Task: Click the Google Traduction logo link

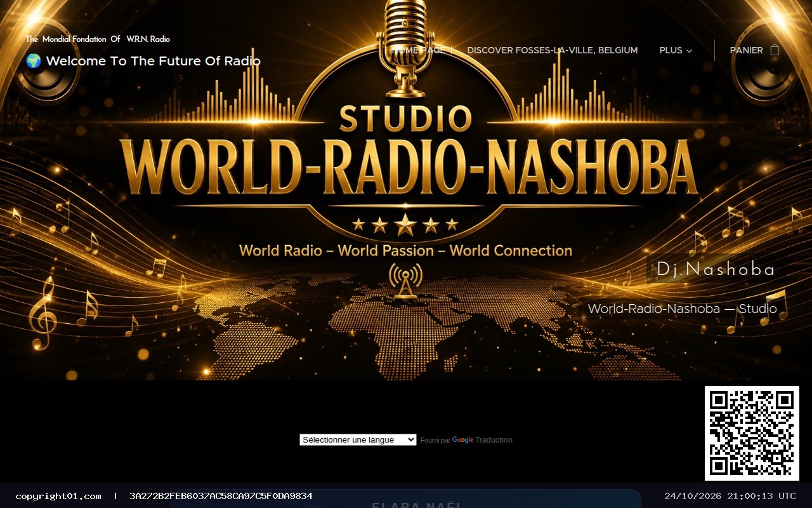Action: pos(482,440)
